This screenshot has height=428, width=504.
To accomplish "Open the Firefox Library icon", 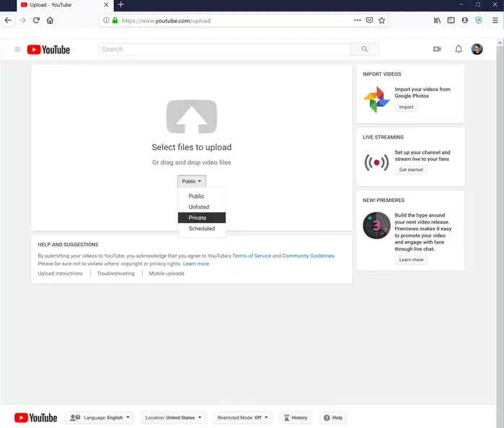I will (437, 20).
